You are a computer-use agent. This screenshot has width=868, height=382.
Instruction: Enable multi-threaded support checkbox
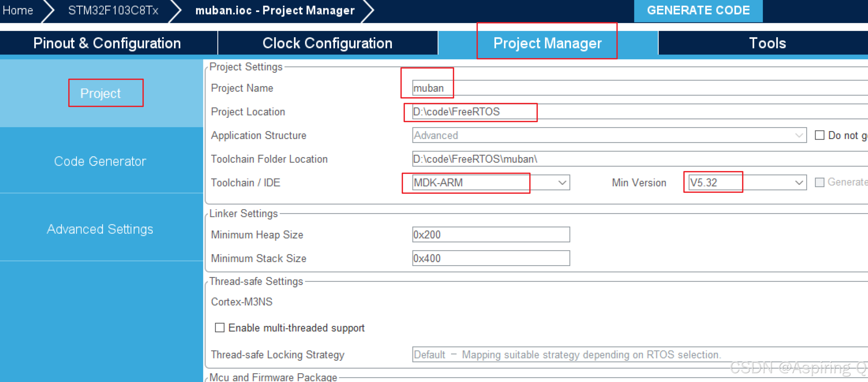pyautogui.click(x=220, y=327)
